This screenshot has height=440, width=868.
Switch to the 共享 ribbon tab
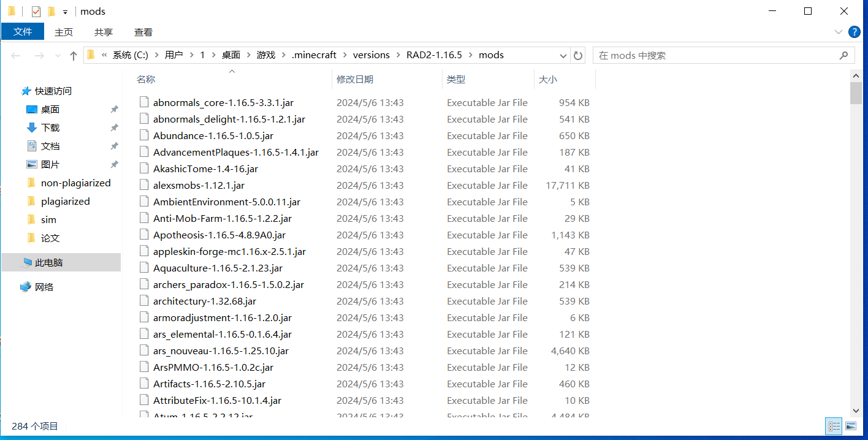click(x=103, y=32)
